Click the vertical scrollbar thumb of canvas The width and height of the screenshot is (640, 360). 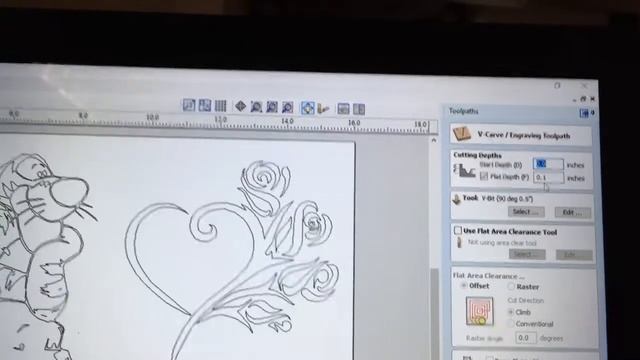[x=434, y=313]
